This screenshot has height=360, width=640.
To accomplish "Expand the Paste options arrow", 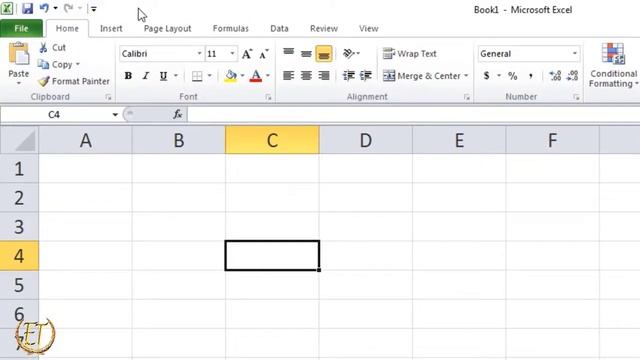I will 19,83.
